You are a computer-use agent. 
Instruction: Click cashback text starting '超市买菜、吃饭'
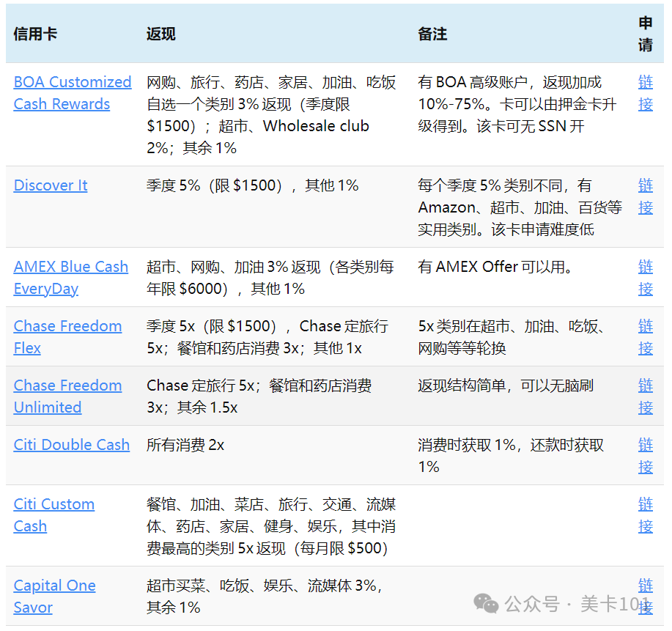pyautogui.click(x=265, y=597)
